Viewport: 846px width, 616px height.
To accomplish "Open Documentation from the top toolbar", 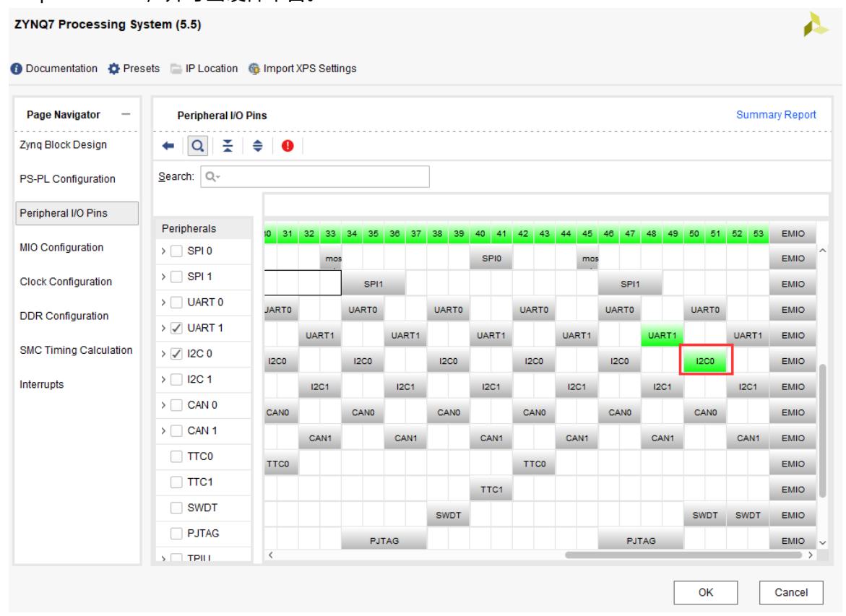I will (54, 69).
